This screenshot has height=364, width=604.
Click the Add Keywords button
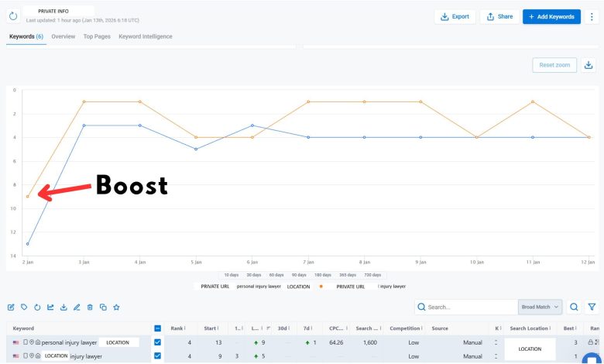point(551,16)
